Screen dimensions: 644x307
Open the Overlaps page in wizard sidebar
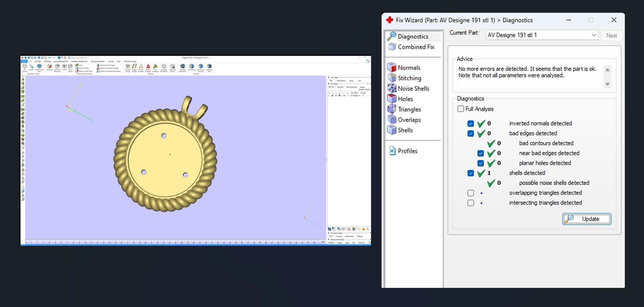point(409,120)
